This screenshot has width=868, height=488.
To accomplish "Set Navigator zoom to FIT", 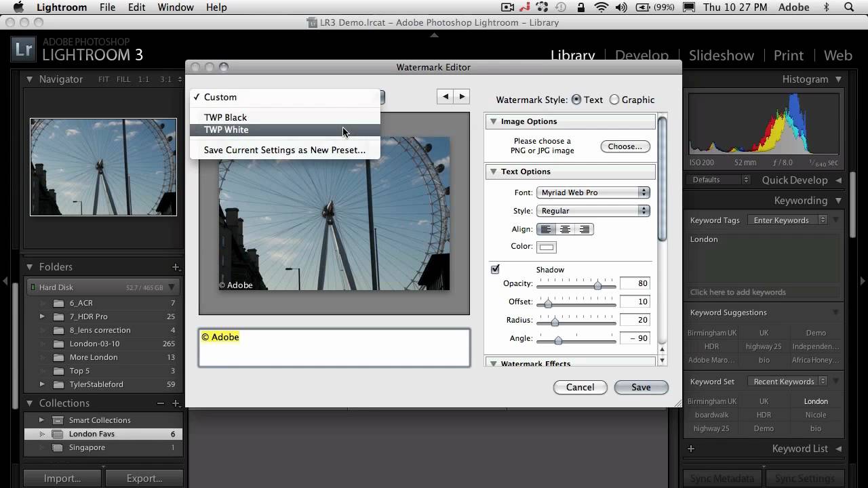I will click(104, 79).
